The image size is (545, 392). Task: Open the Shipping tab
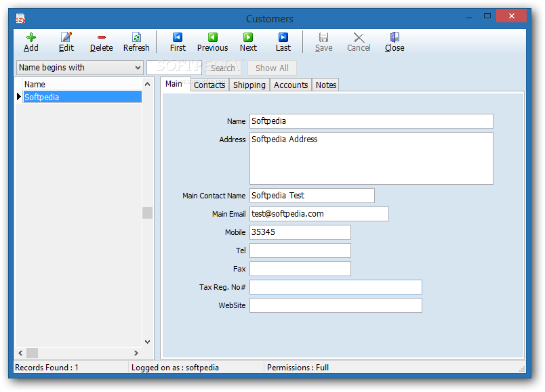249,85
